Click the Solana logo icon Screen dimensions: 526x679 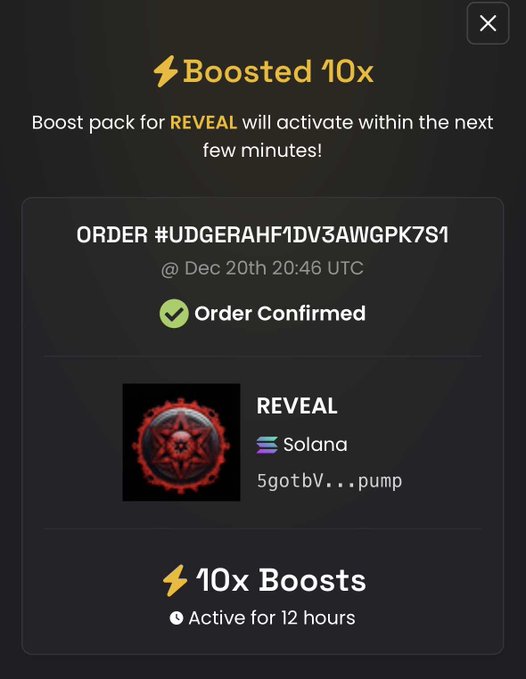point(267,445)
